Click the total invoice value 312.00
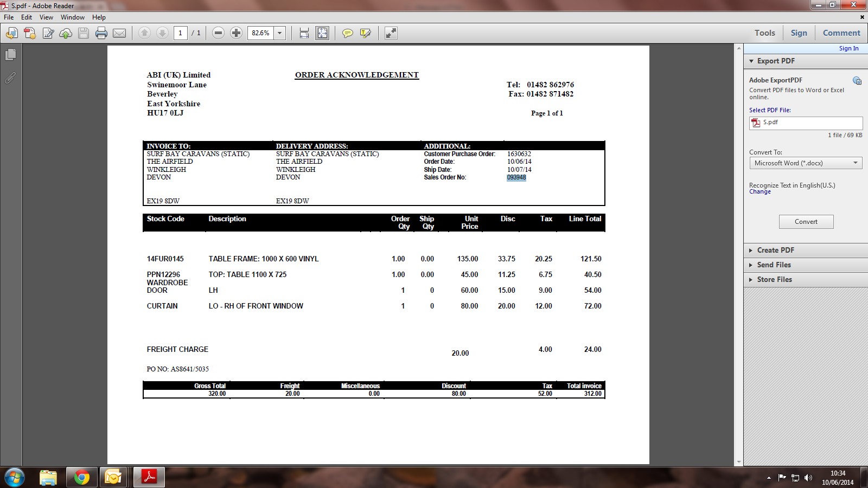The height and width of the screenshot is (488, 868). click(593, 394)
